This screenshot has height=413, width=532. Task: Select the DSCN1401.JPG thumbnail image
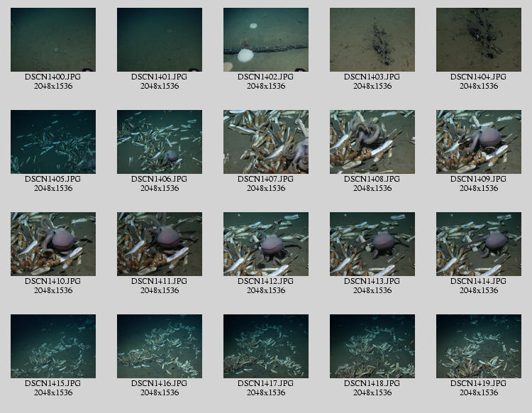(160, 40)
